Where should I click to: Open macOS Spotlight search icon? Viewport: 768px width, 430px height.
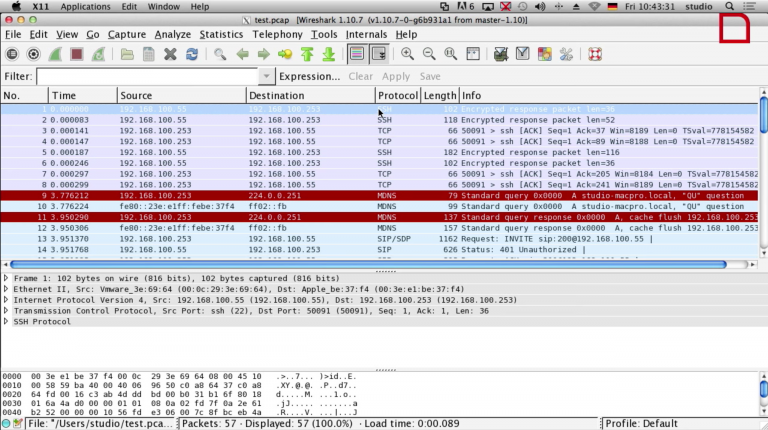point(729,6)
